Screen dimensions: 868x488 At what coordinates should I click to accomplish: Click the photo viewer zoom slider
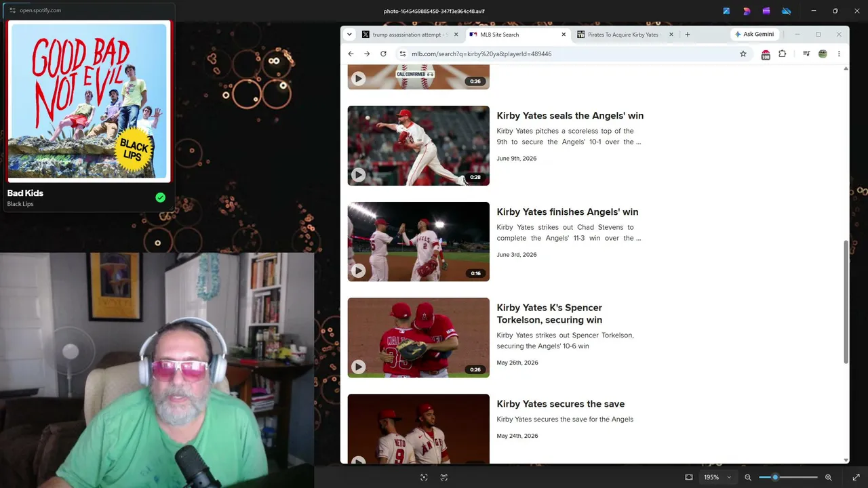coord(788,477)
